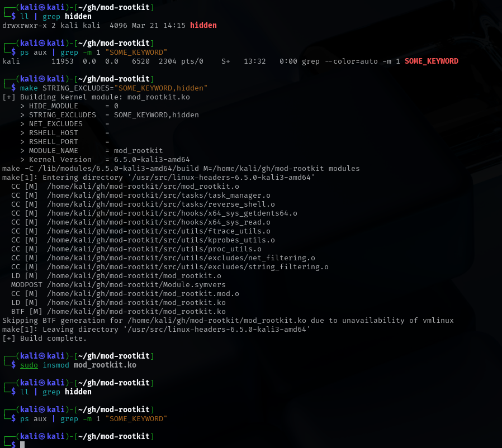Click the LD [M] src-level mod_rootkit.o line
The image size is (502, 448).
pos(116,276)
